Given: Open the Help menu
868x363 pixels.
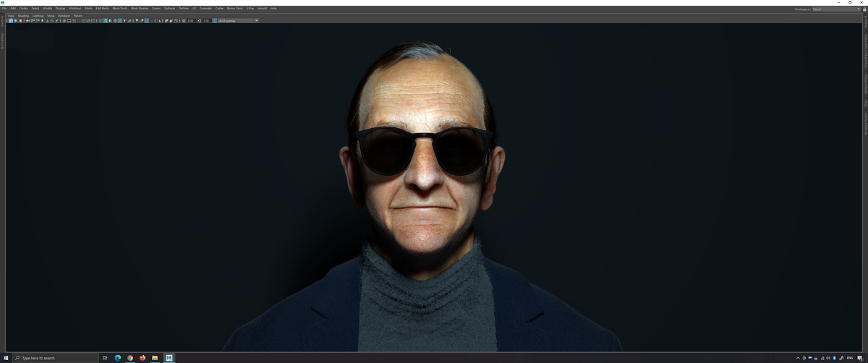Looking at the screenshot, I should click(x=273, y=8).
